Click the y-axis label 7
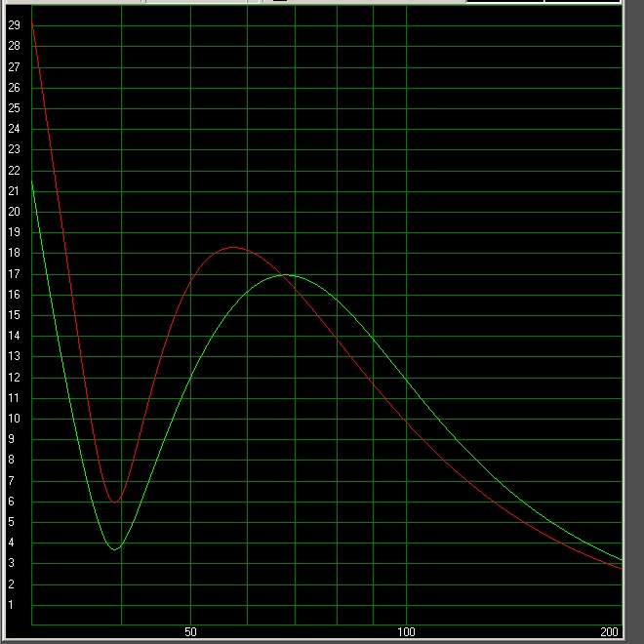This screenshot has width=644, height=644. point(11,480)
